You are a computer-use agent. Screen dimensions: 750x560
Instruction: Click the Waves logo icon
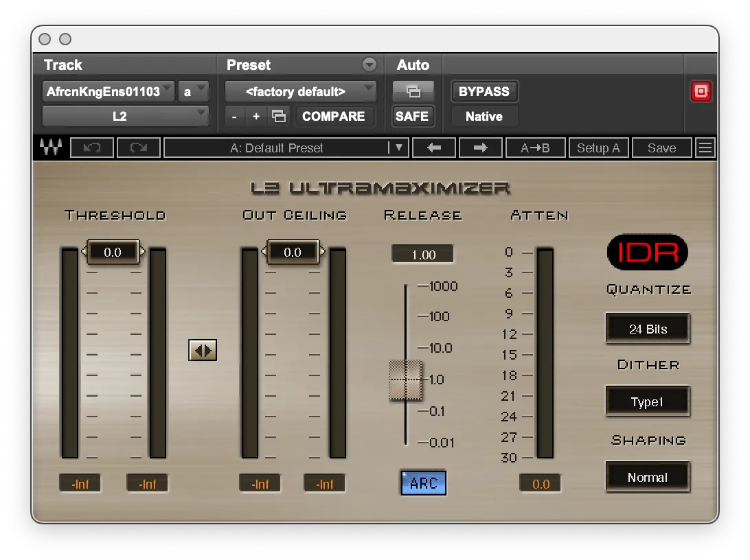50,147
